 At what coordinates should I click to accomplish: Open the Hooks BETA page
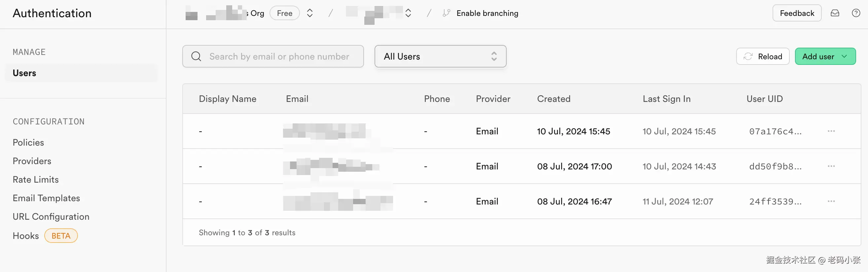[45, 236]
